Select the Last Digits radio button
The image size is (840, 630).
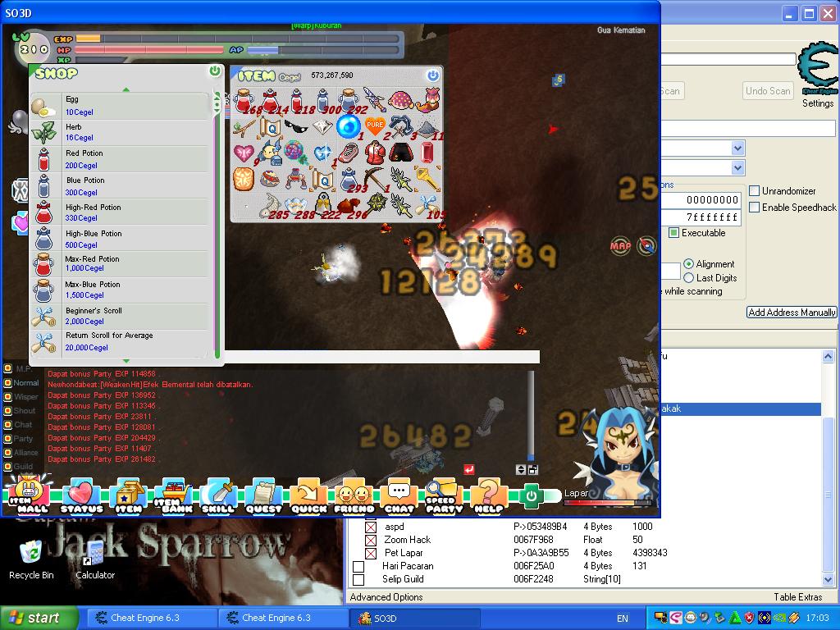(689, 277)
